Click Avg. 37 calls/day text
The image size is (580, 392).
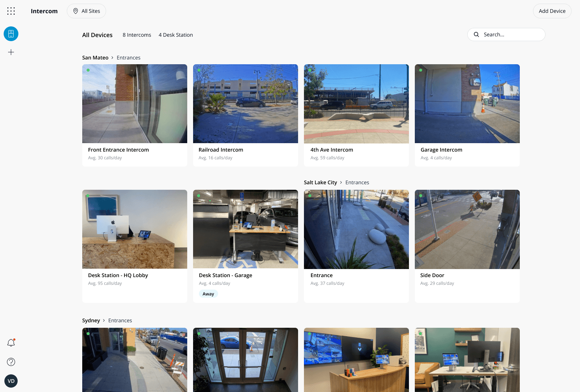pos(327,283)
